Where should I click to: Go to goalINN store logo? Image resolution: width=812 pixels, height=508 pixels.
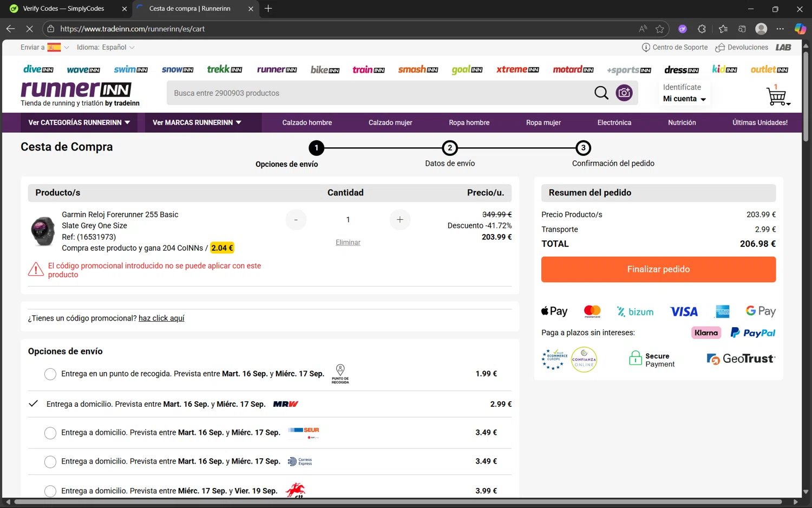(x=467, y=70)
